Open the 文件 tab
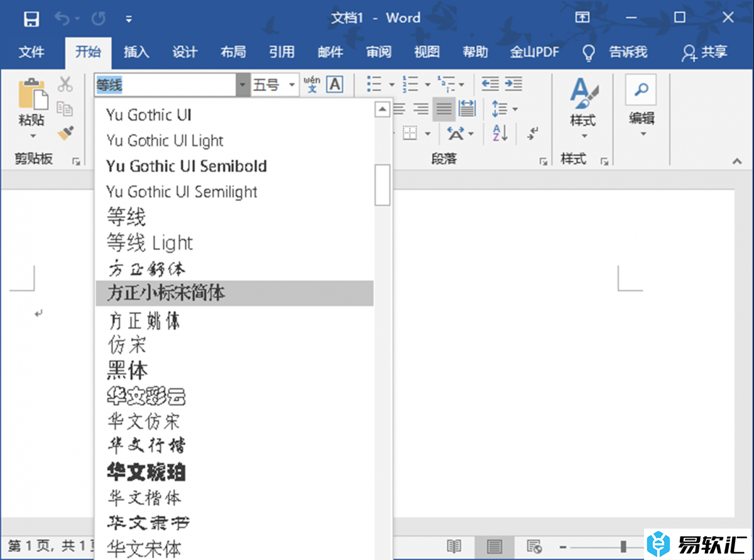 click(31, 53)
